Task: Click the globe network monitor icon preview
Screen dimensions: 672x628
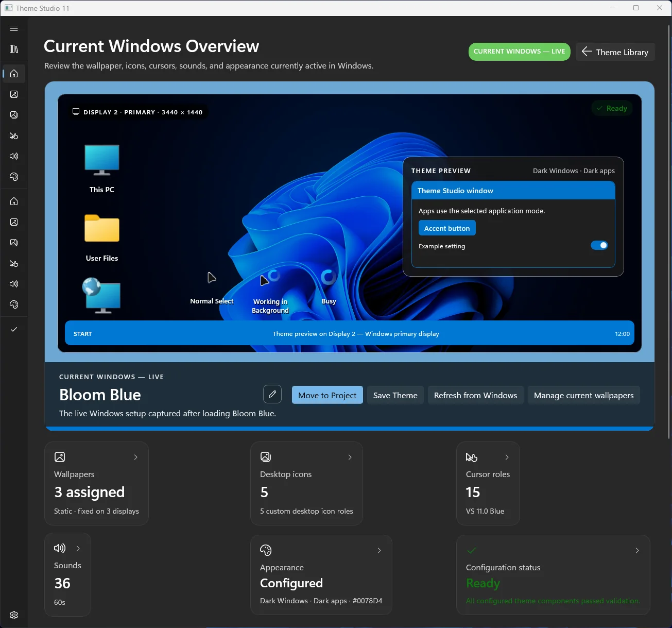Action: pos(101,296)
